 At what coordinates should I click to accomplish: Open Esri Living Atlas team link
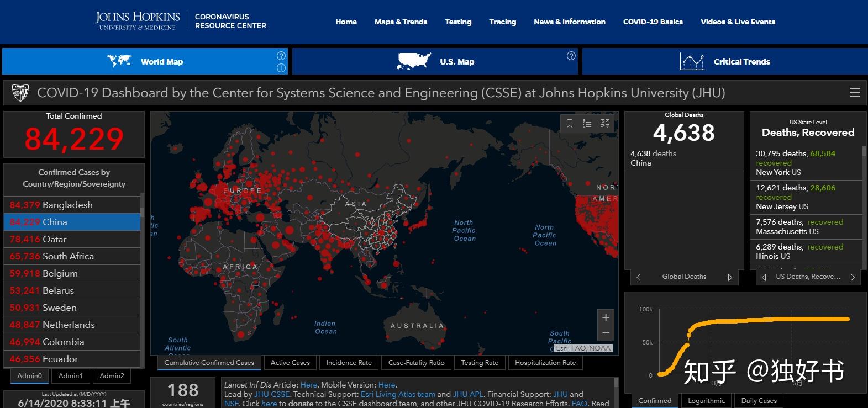point(398,394)
